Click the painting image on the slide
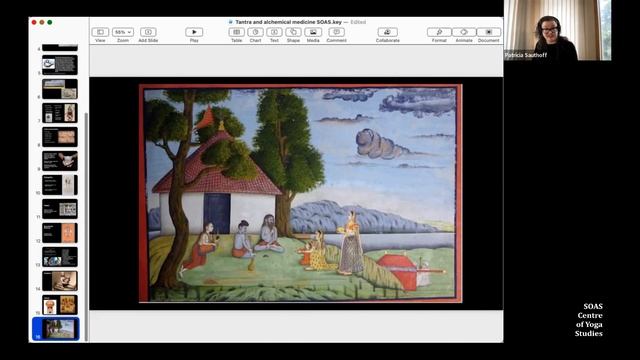Screen dimensions: 640x360 (301, 193)
